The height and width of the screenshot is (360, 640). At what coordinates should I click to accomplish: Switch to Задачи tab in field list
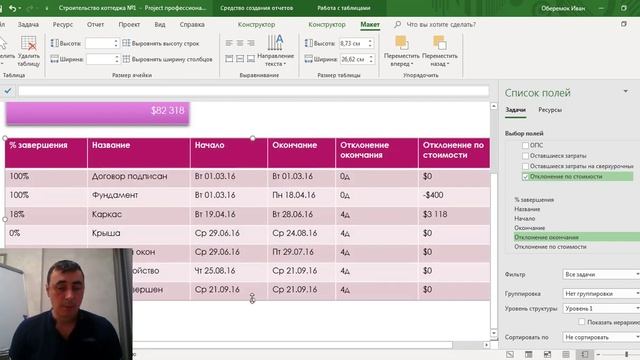(516, 110)
